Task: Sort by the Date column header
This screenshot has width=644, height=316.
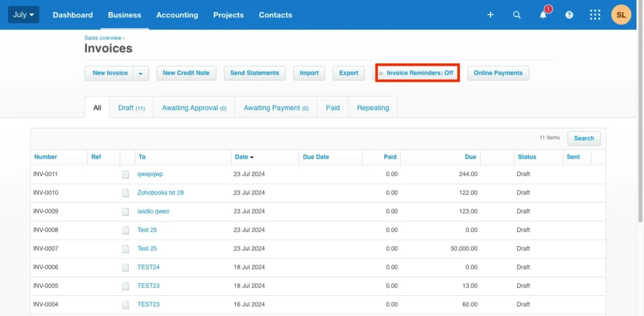Action: [x=244, y=157]
